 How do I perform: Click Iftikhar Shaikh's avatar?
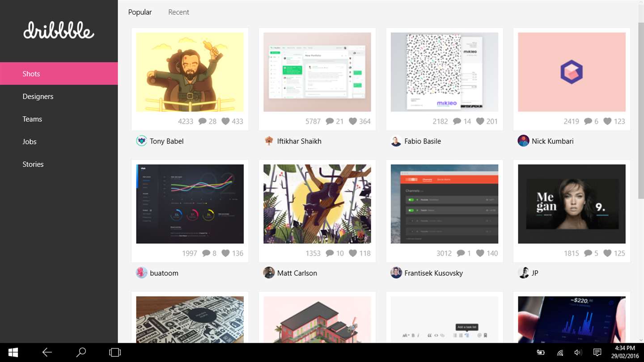click(269, 141)
